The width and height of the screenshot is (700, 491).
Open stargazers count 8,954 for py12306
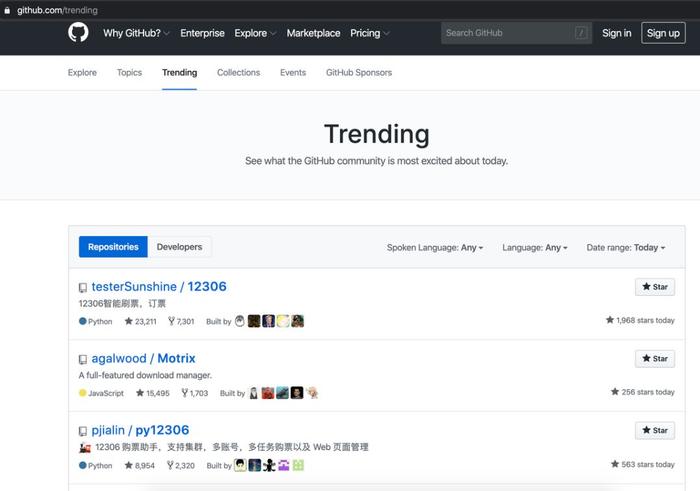tap(140, 465)
